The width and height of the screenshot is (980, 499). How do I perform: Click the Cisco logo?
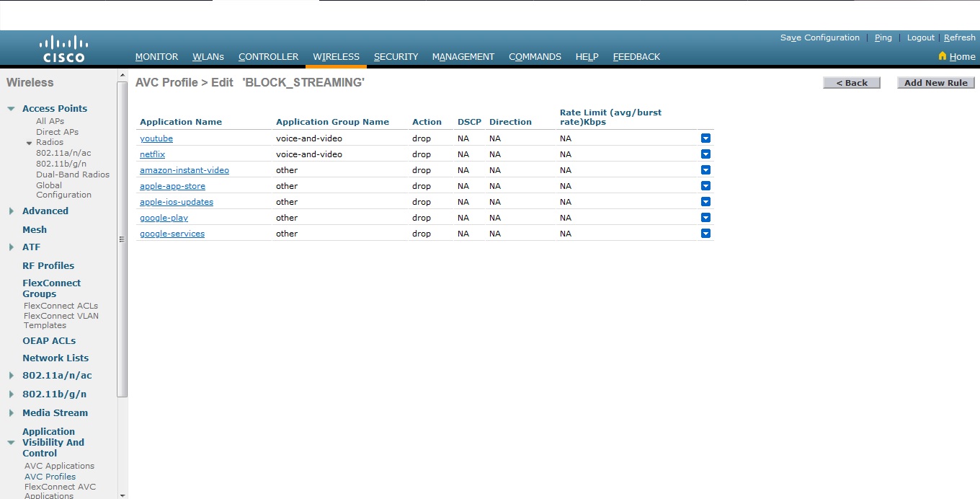(x=64, y=48)
